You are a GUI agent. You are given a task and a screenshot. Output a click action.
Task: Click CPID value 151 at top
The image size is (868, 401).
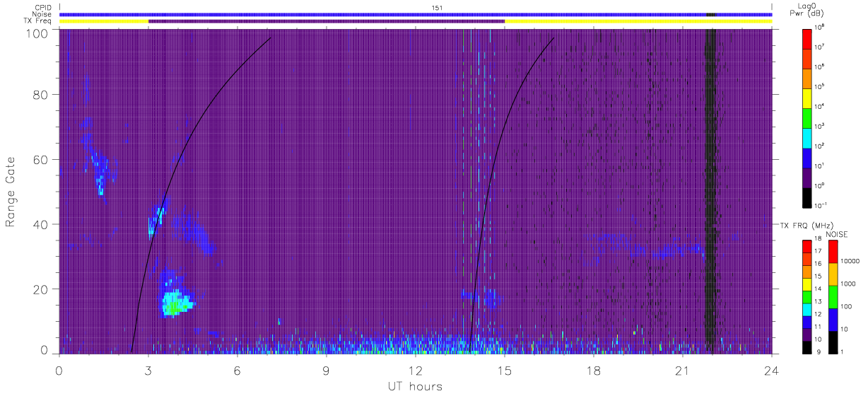tap(438, 8)
